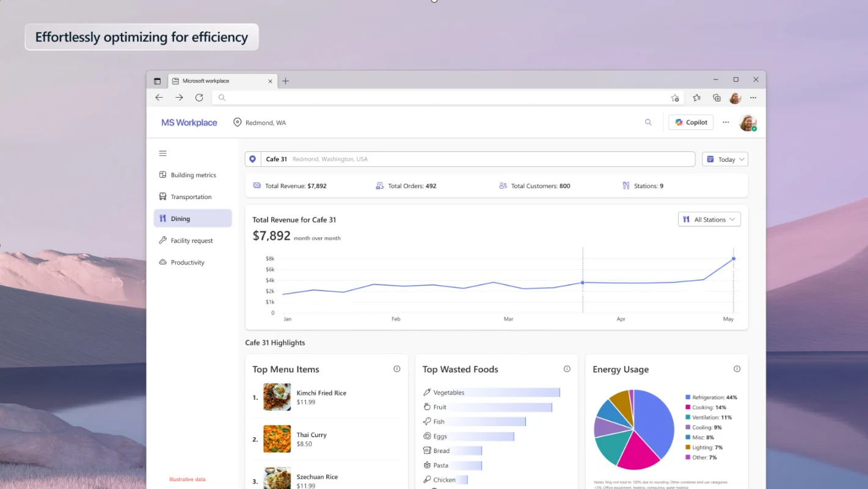
Task: Expand the Today date dropdown
Action: click(x=725, y=159)
